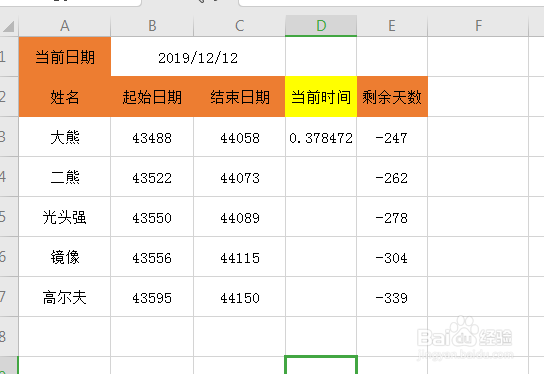The image size is (544, 374).
Task: Click the 起始日期 header cell
Action: point(152,96)
